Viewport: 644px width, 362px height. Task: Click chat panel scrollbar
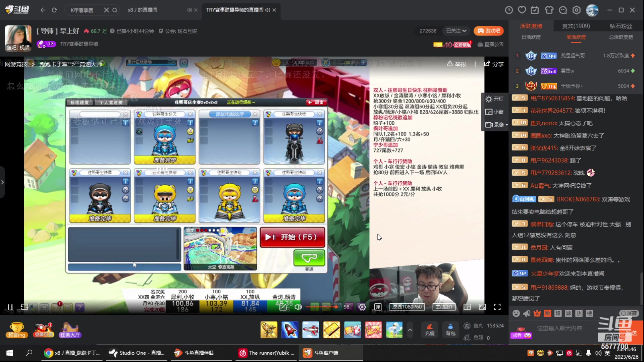642,288
